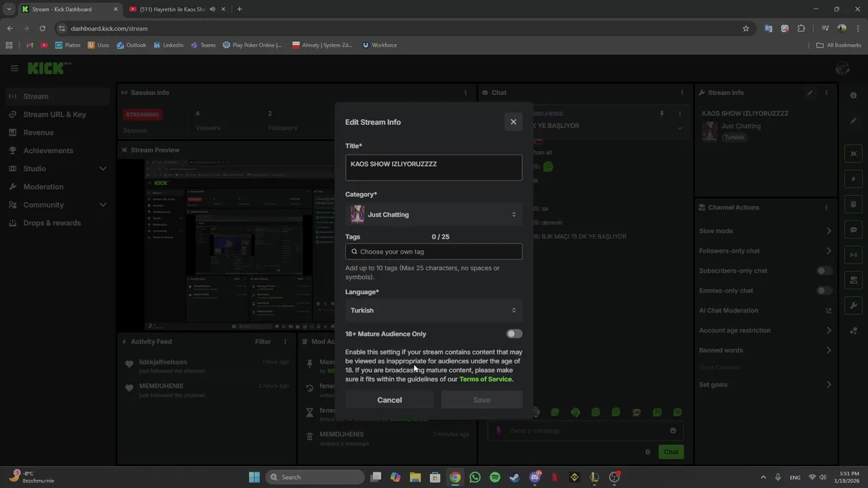Toggle Emotes-only chat switch

tap(824, 291)
